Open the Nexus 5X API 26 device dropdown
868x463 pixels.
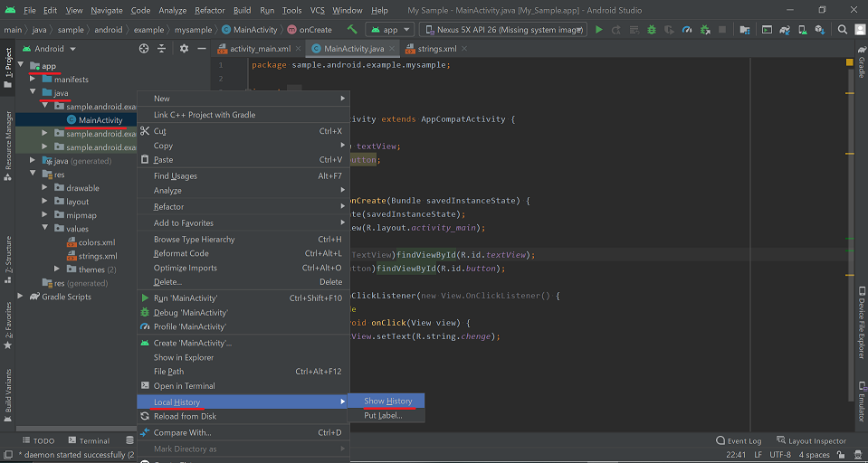click(x=502, y=29)
